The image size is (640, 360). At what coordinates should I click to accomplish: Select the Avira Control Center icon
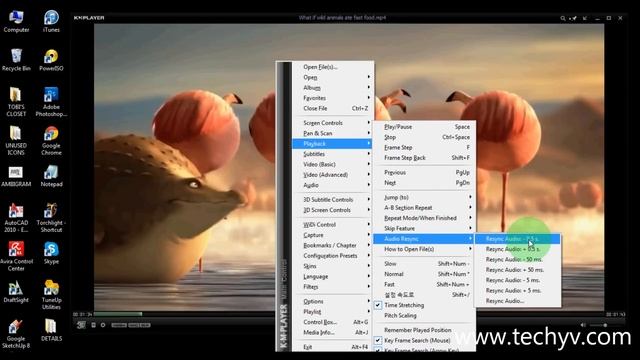[16, 256]
